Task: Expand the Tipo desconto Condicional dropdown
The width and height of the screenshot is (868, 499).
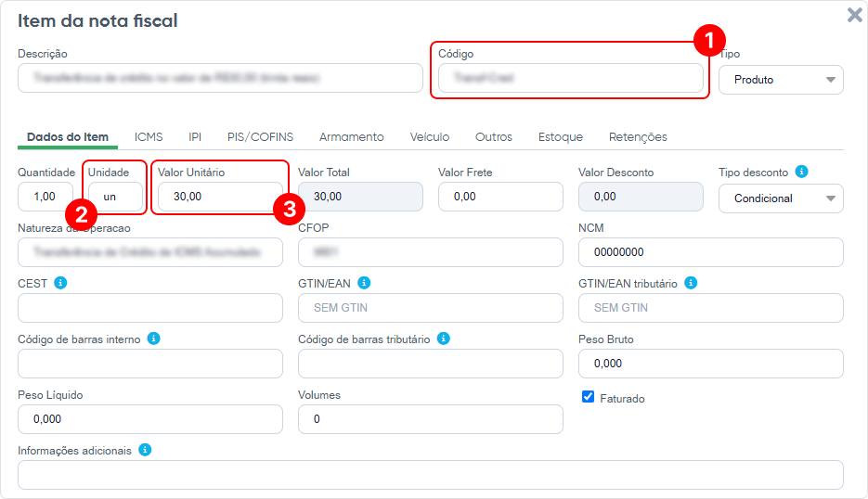Action: click(781, 198)
